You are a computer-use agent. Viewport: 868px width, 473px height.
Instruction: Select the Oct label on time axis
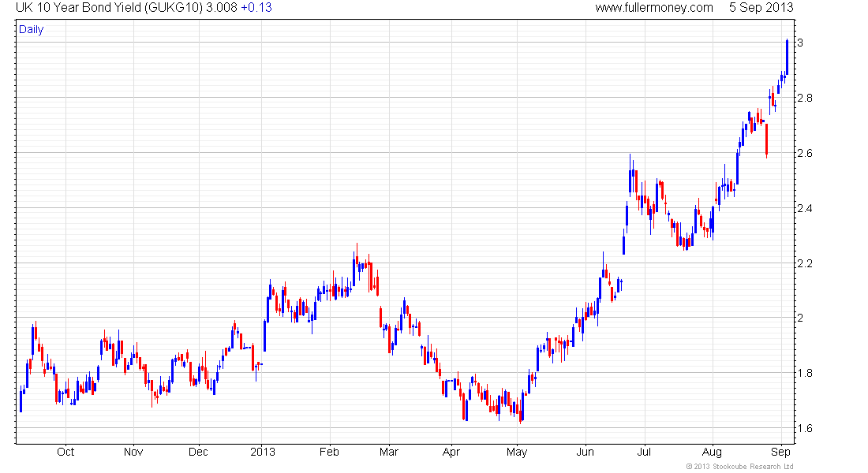pyautogui.click(x=65, y=452)
